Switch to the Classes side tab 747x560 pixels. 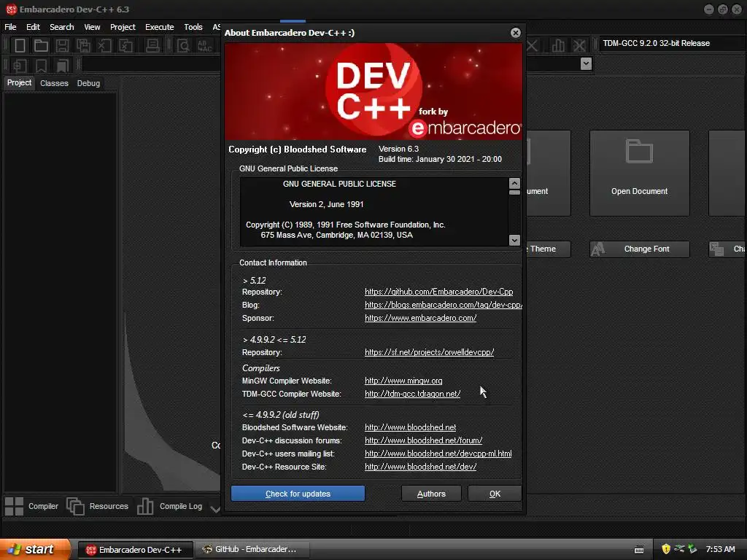point(54,83)
